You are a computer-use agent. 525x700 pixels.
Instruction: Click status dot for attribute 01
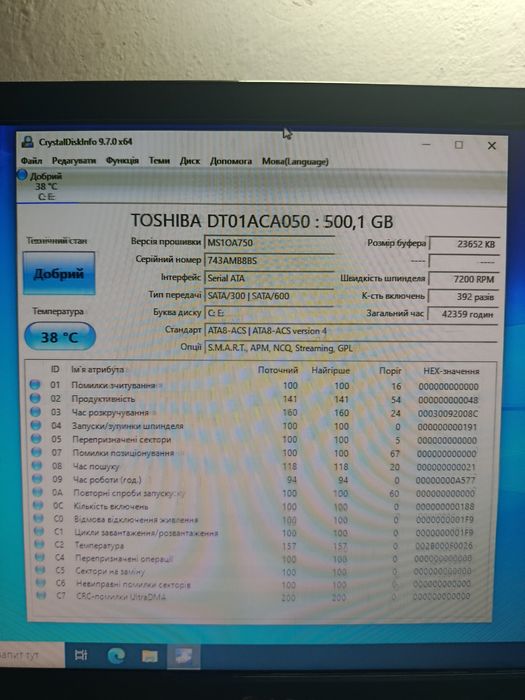click(35, 384)
